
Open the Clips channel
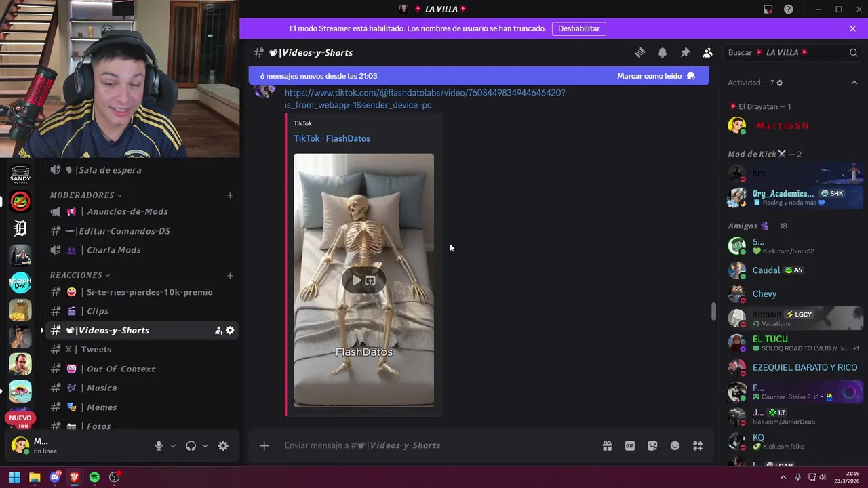tap(140, 311)
